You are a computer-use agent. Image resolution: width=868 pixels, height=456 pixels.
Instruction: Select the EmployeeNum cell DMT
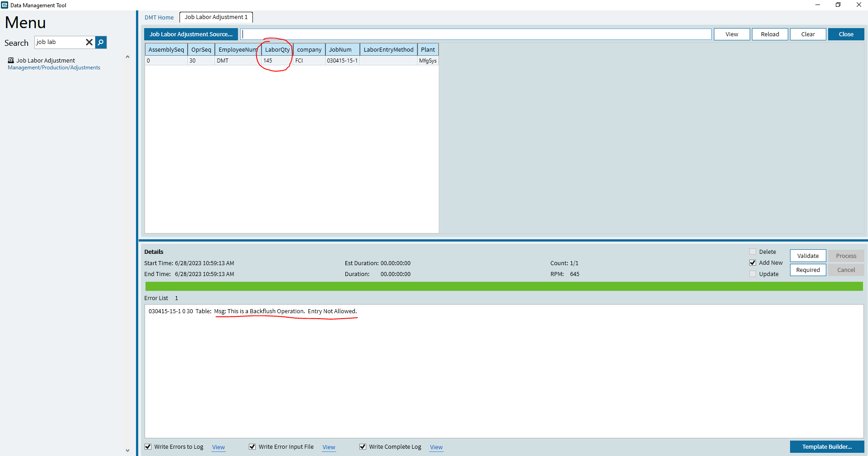coord(238,61)
